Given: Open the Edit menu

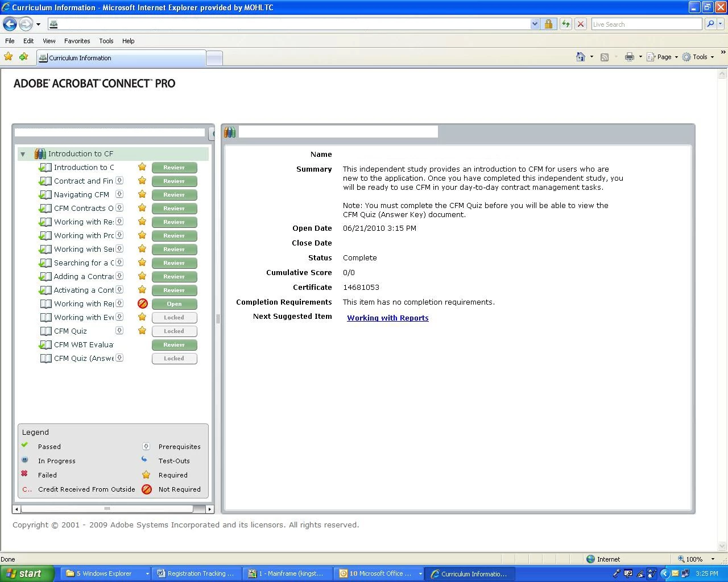Looking at the screenshot, I should tap(28, 41).
